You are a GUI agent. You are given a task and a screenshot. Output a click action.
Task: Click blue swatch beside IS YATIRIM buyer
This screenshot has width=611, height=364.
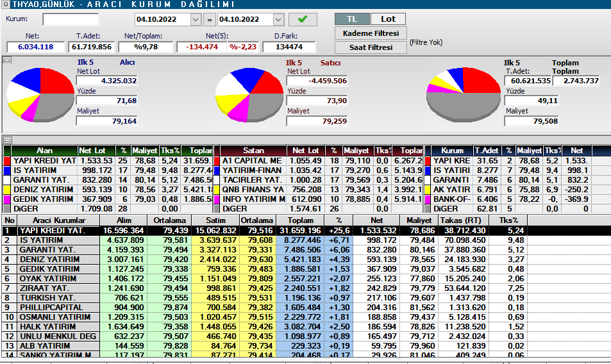[x=6, y=170]
